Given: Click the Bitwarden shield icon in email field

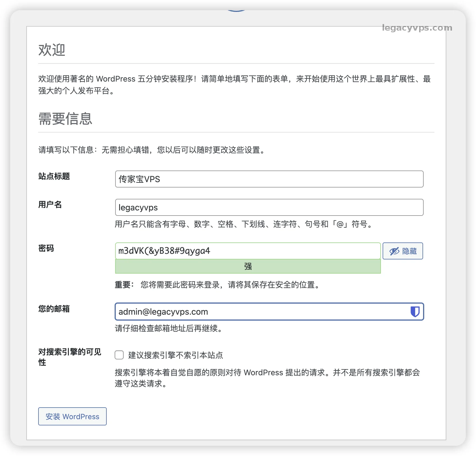Looking at the screenshot, I should pyautogui.click(x=415, y=312).
